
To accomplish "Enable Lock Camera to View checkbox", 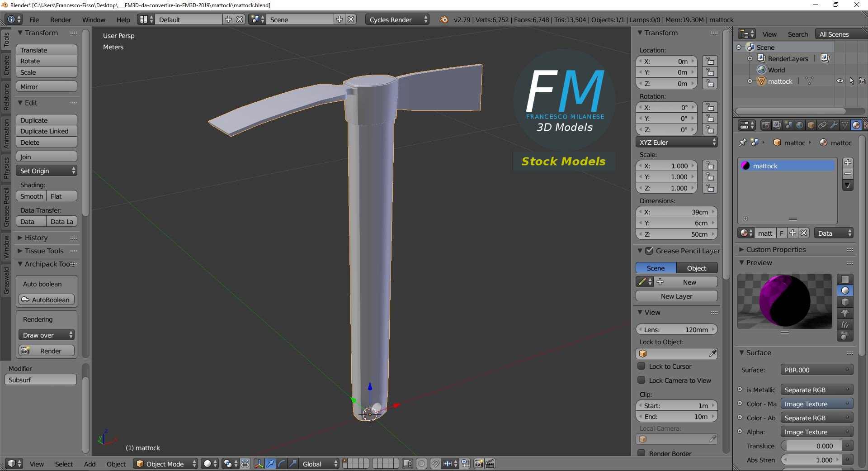I will point(641,380).
